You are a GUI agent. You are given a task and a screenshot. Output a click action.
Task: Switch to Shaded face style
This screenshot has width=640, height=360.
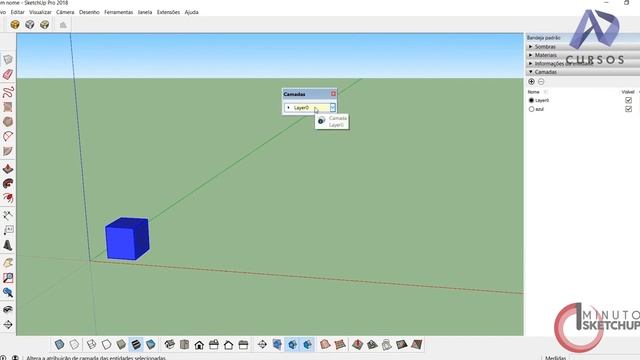pos(121,344)
